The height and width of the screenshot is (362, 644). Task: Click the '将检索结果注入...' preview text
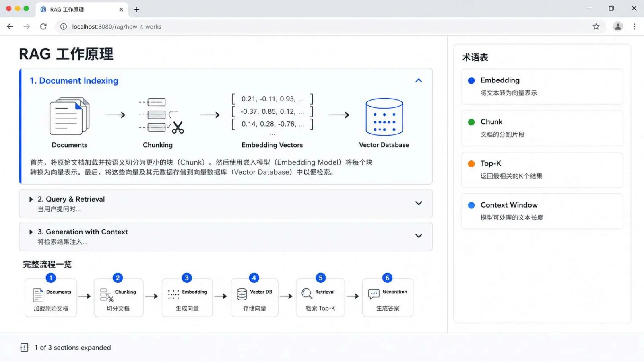click(62, 242)
